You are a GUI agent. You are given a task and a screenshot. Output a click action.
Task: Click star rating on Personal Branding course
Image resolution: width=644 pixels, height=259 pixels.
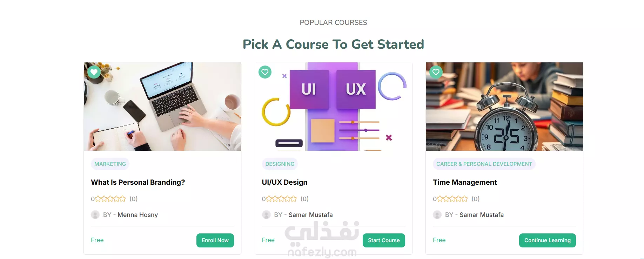point(110,199)
